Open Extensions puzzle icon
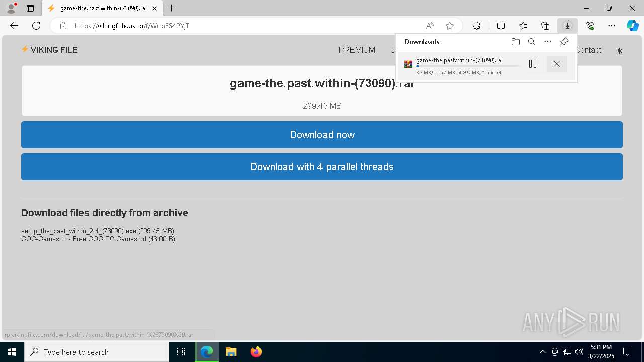 pos(476,26)
